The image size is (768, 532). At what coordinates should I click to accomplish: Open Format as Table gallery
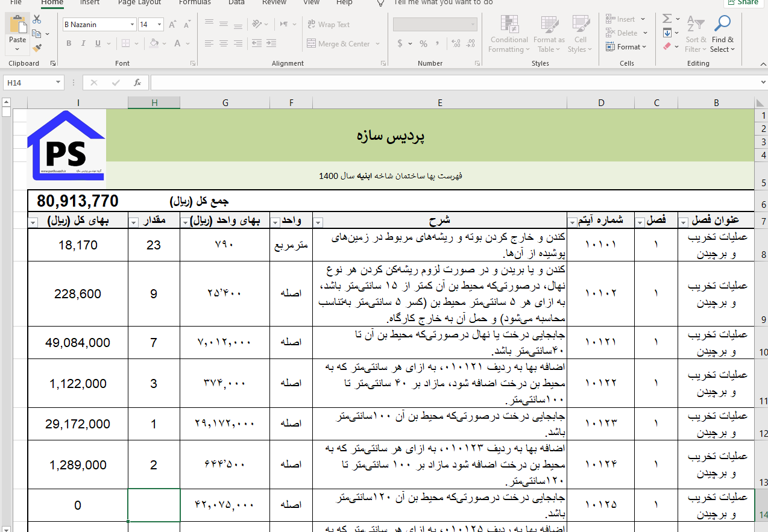[549, 34]
